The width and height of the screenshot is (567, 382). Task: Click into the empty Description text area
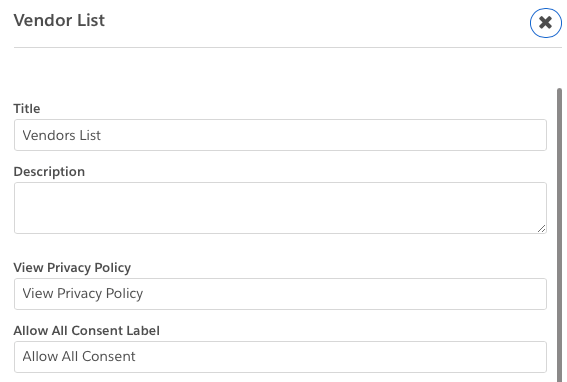click(x=280, y=208)
